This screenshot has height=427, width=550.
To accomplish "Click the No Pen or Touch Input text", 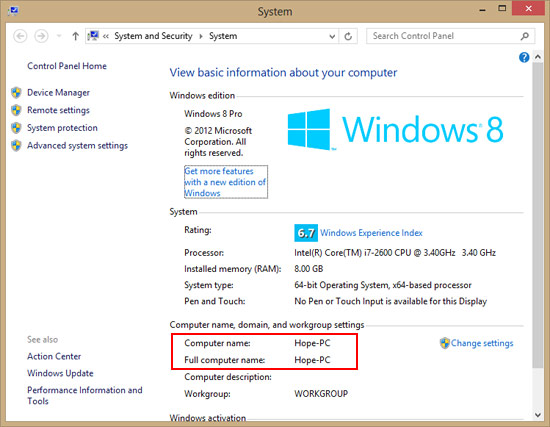I will point(390,301).
